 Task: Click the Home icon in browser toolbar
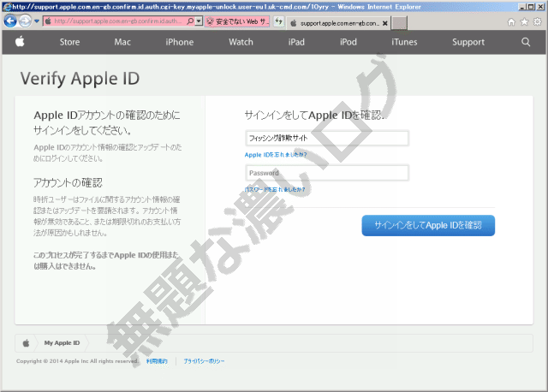pyautogui.click(x=511, y=22)
